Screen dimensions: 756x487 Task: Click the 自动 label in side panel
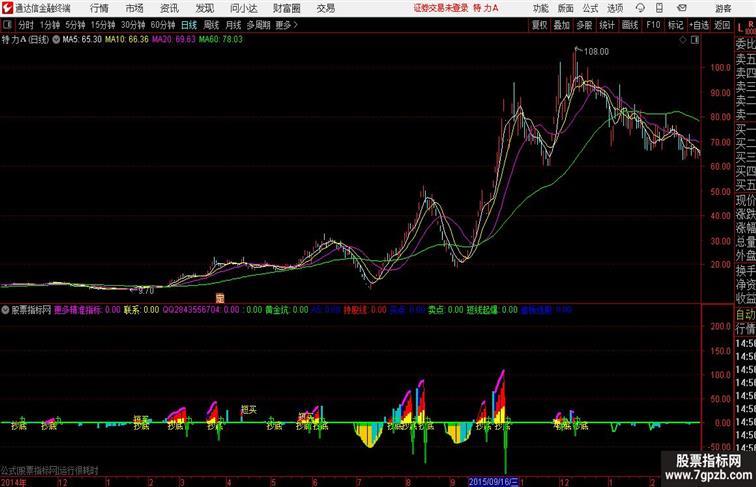tap(745, 314)
